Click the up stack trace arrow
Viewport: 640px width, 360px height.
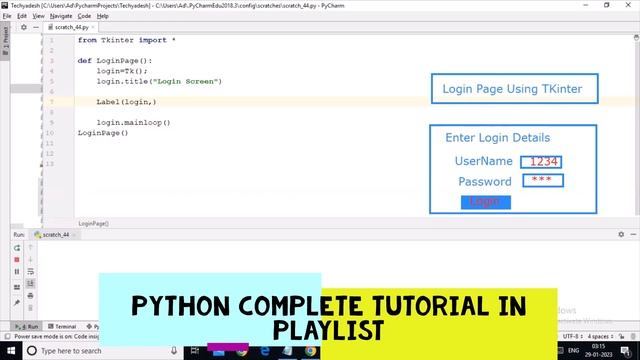[x=30, y=248]
